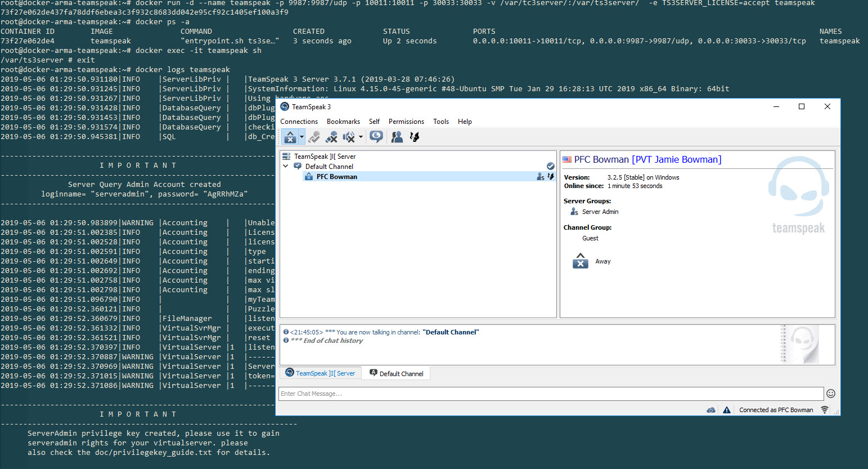Image resolution: width=868 pixels, height=469 pixels.
Task: Open the Connections menu
Action: [299, 122]
